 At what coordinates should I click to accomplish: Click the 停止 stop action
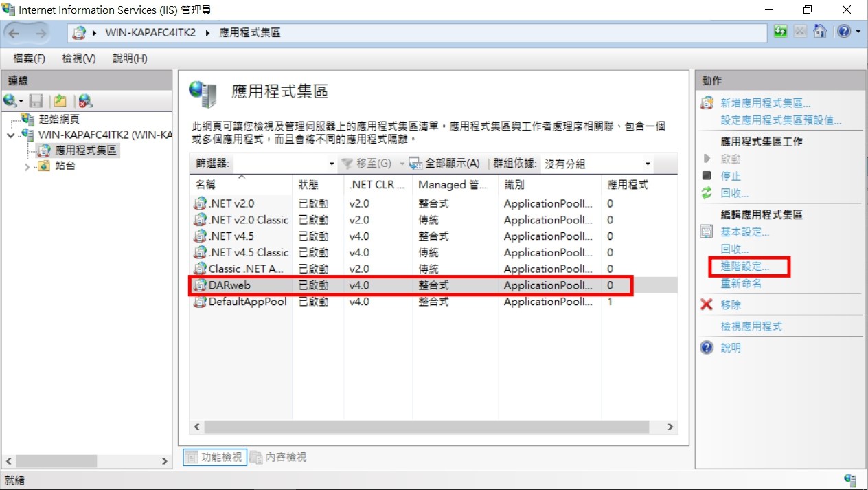731,176
